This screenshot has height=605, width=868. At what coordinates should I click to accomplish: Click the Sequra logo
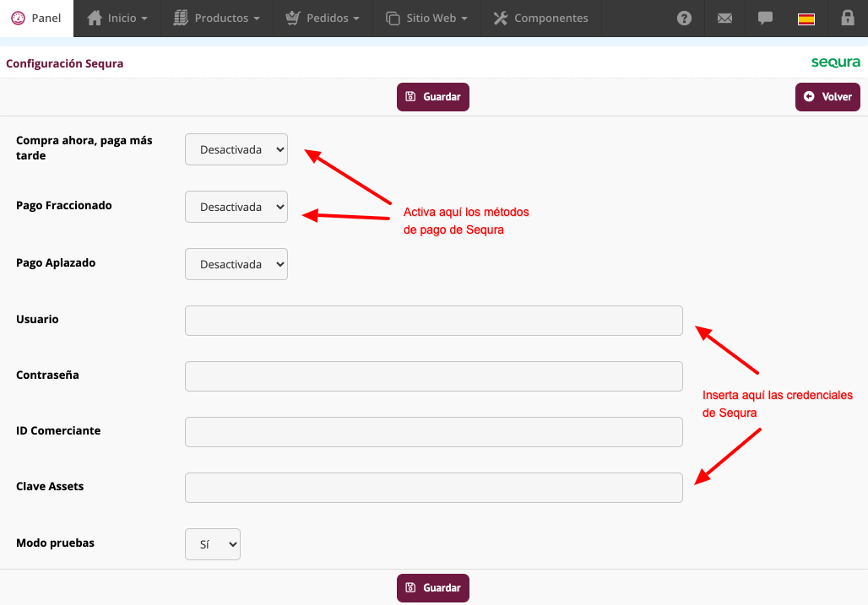(x=836, y=62)
